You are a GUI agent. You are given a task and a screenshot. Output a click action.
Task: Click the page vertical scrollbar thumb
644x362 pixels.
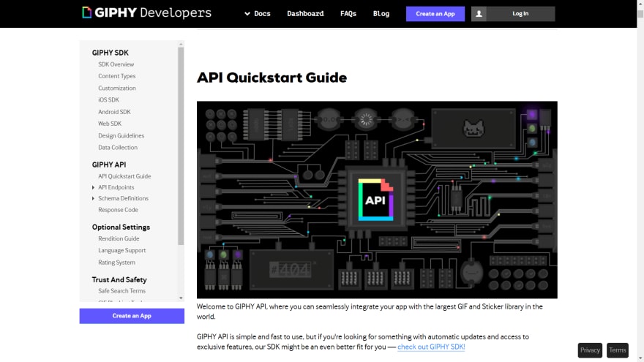[x=640, y=13]
